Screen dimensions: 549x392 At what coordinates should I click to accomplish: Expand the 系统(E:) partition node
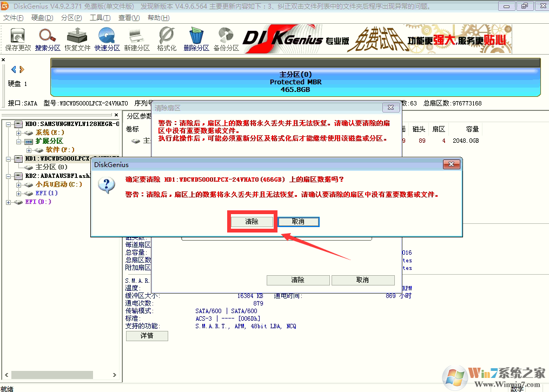tap(18, 133)
